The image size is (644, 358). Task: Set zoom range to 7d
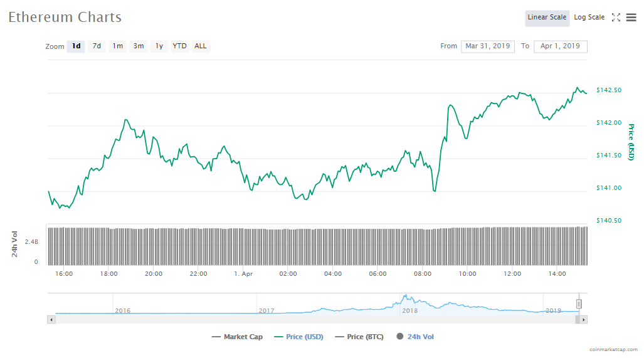click(97, 46)
